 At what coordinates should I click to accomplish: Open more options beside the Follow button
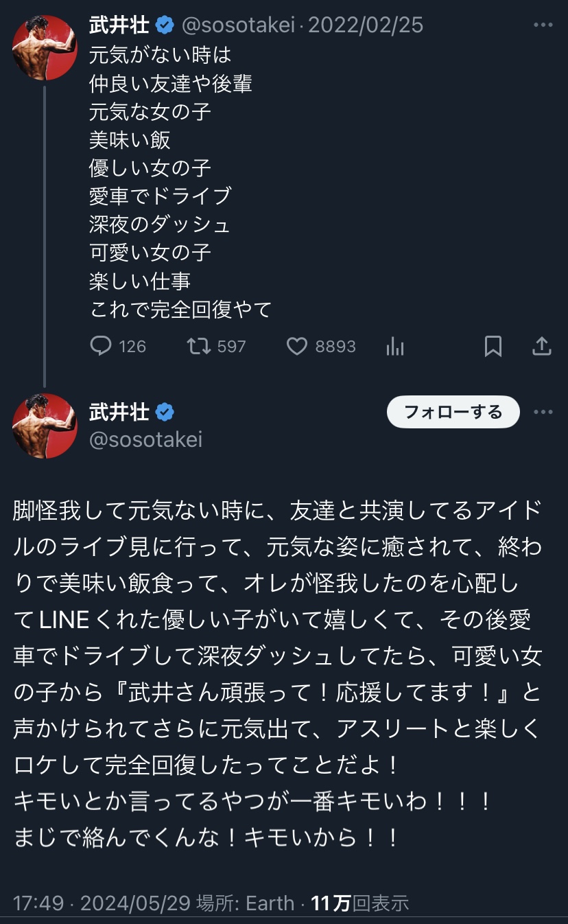point(543,412)
